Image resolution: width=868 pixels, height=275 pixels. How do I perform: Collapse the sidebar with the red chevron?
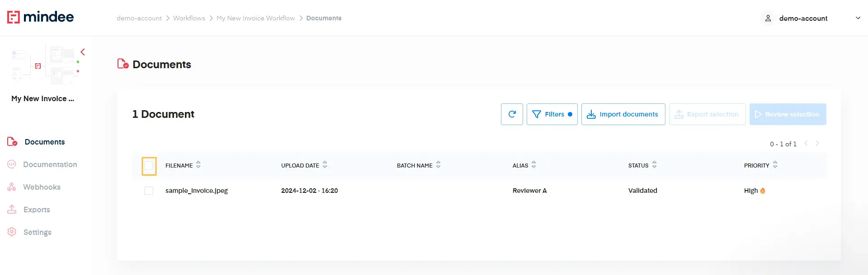[x=83, y=52]
